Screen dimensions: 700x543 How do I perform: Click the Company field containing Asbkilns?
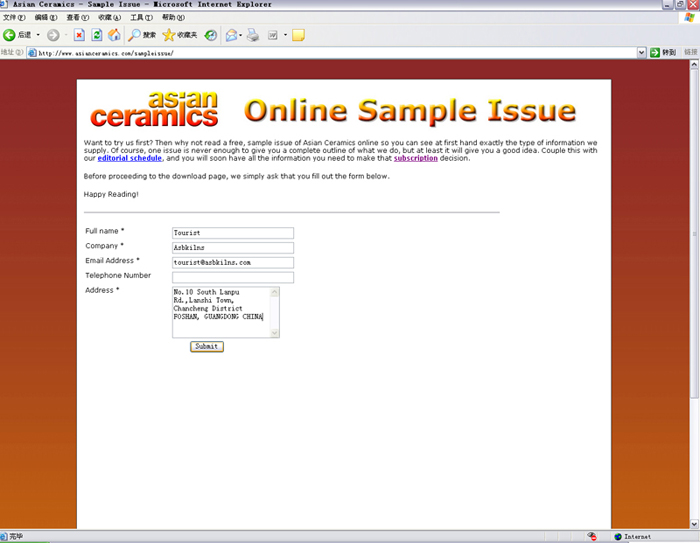pyautogui.click(x=233, y=247)
